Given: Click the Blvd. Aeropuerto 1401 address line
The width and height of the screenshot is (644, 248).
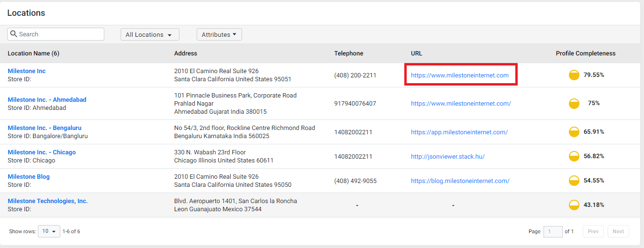Looking at the screenshot, I should click(x=235, y=201).
